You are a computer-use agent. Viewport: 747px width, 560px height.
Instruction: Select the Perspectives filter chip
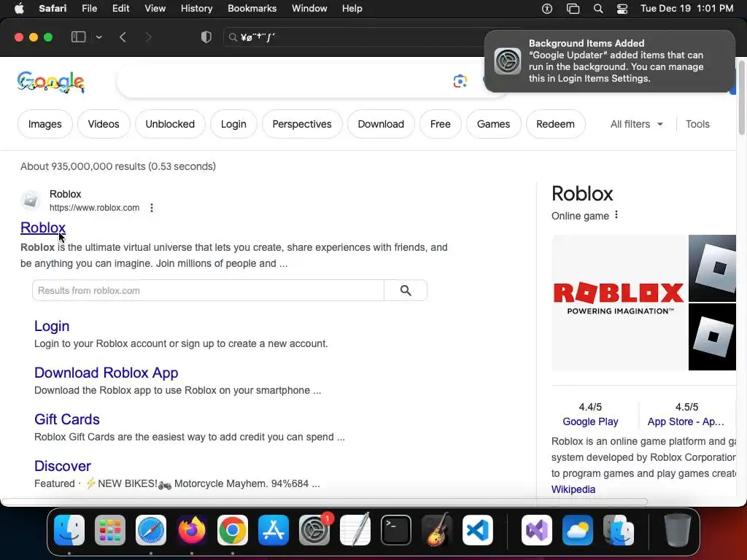[302, 124]
